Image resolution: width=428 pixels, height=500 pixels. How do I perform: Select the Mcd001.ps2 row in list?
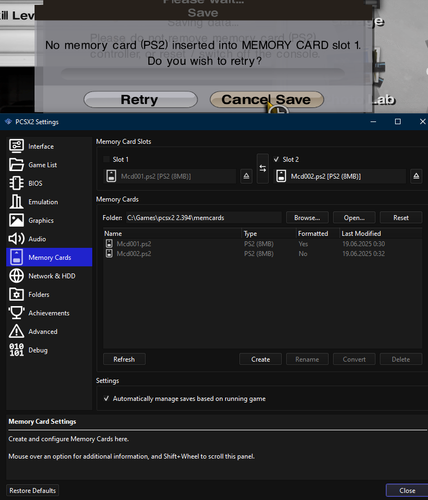coord(263,244)
